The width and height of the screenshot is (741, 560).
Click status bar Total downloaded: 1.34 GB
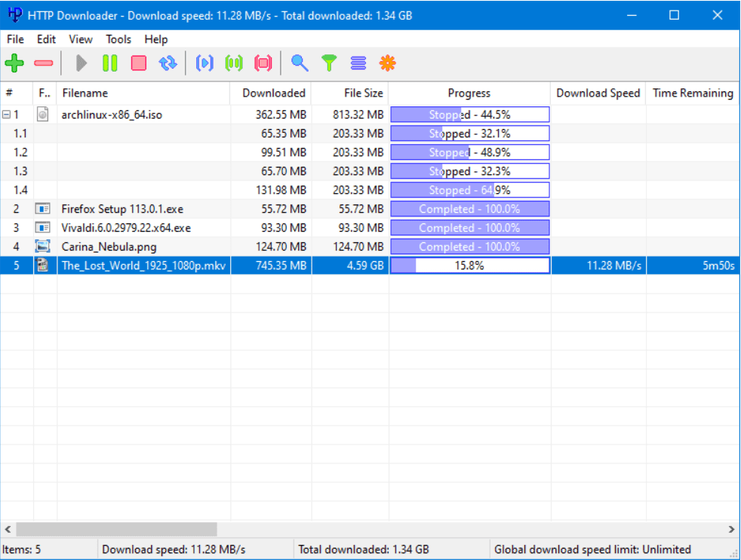pos(364,549)
